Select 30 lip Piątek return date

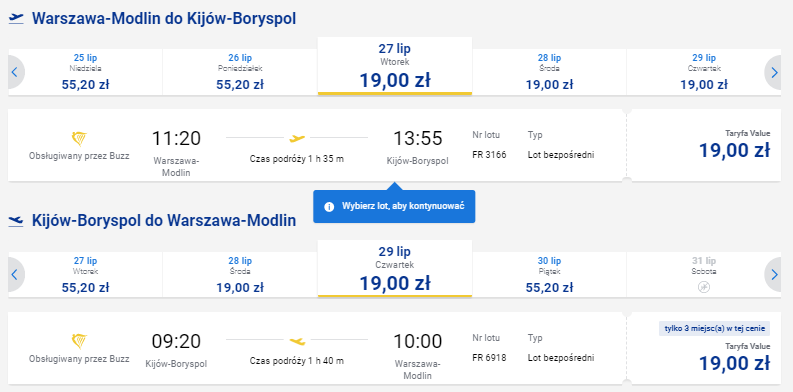[x=549, y=275]
